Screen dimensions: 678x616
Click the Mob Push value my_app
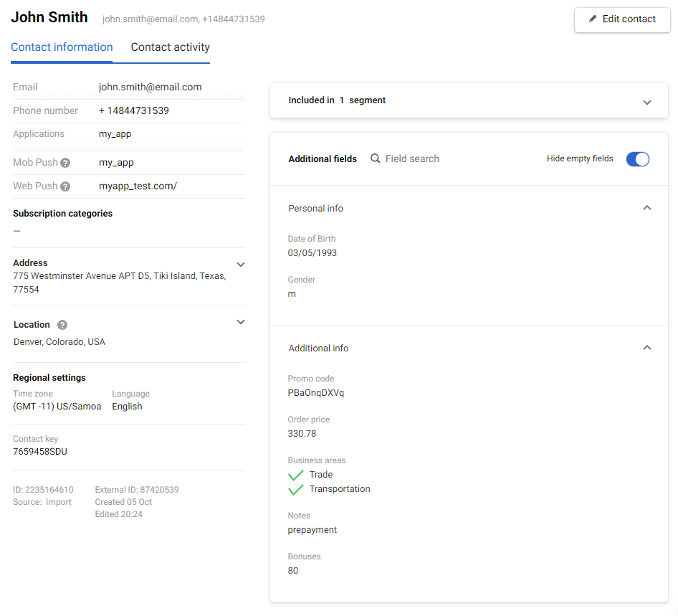pos(116,163)
